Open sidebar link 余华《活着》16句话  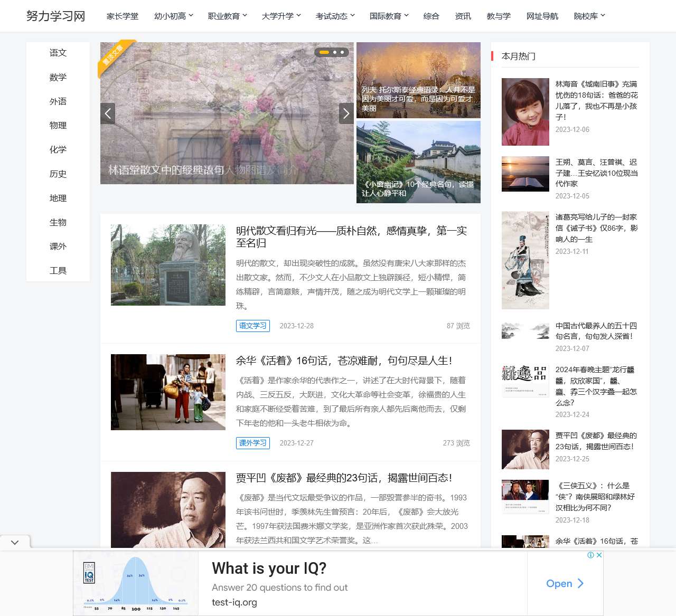coord(597,541)
